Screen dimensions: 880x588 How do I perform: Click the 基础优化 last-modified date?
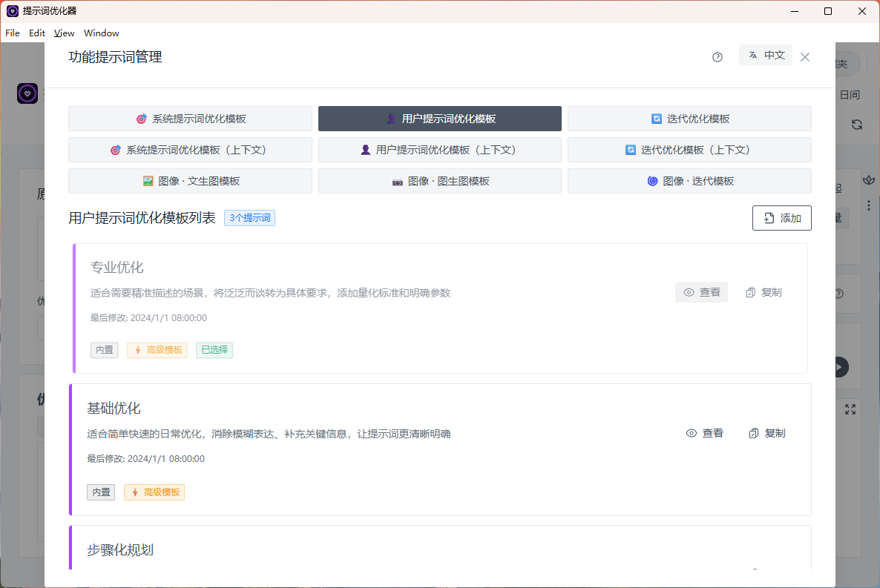coord(146,458)
